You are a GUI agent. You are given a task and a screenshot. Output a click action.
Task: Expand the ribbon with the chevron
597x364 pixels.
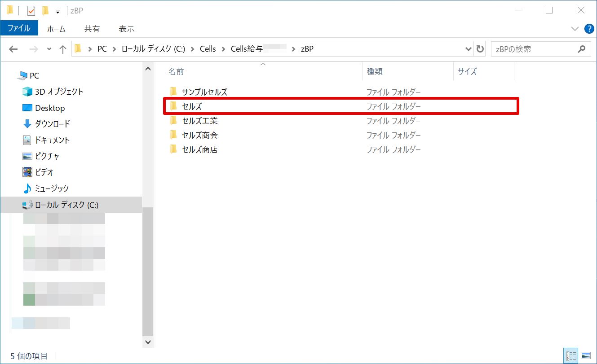[575, 29]
